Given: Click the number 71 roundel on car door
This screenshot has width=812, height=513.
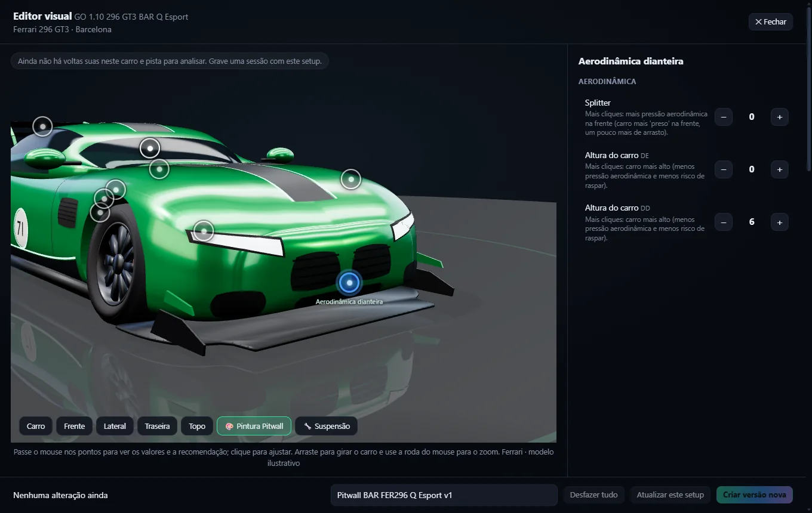Looking at the screenshot, I should coord(20,228).
